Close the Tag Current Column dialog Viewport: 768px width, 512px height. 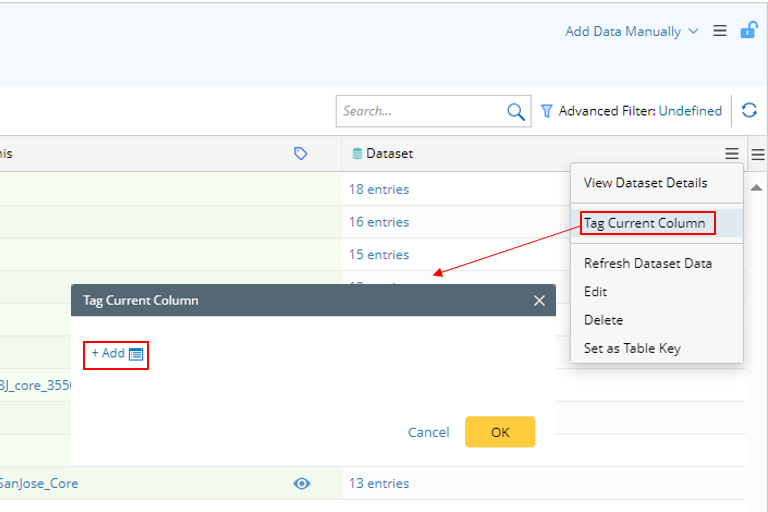click(539, 300)
